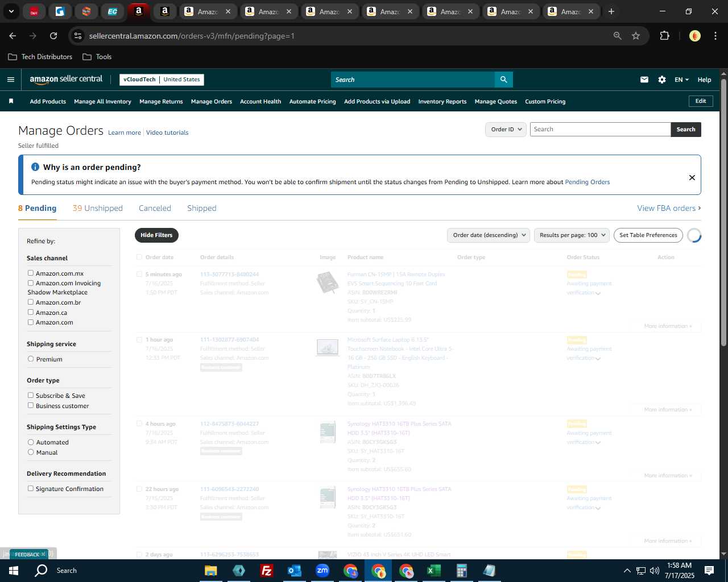728x582 pixels.
Task: Open the Seller Central hamburger menu
Action: click(10, 80)
